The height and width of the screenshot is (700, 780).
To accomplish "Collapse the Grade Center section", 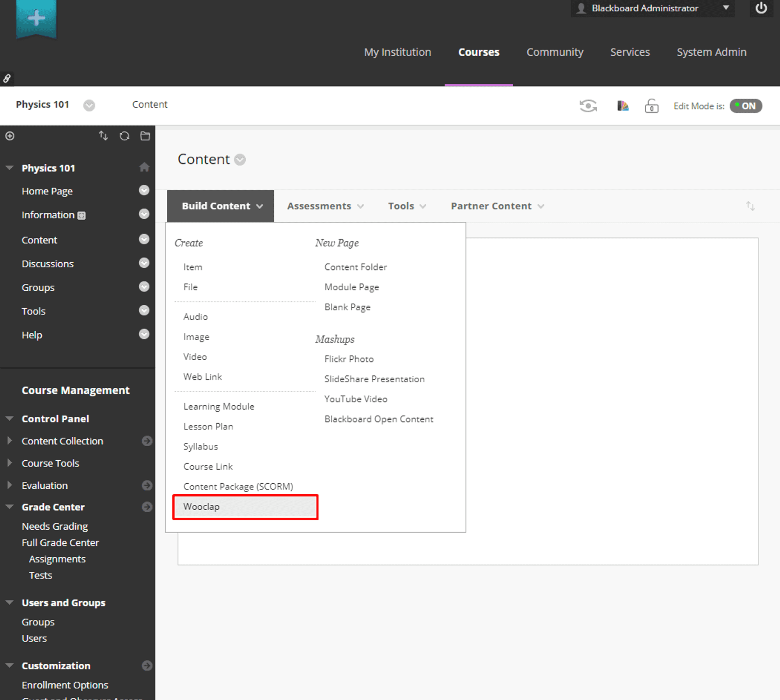I will tap(10, 507).
